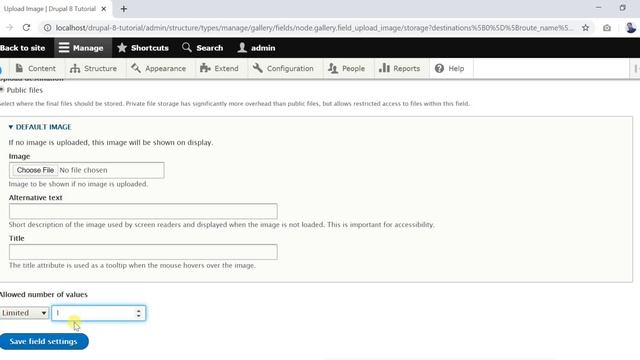The image size is (640, 360).
Task: Click the Structure hierarchy icon
Action: (x=75, y=68)
